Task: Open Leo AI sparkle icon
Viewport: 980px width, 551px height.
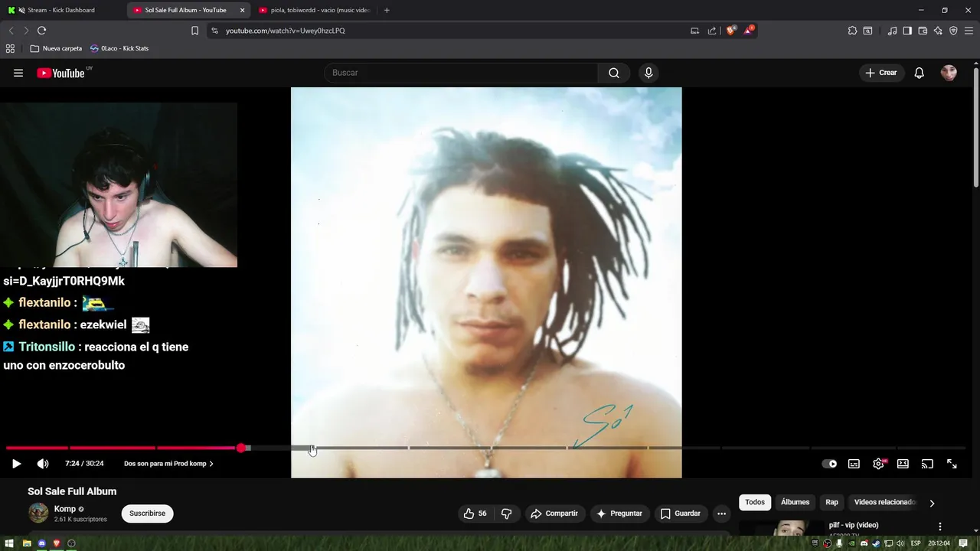Action: [x=938, y=31]
